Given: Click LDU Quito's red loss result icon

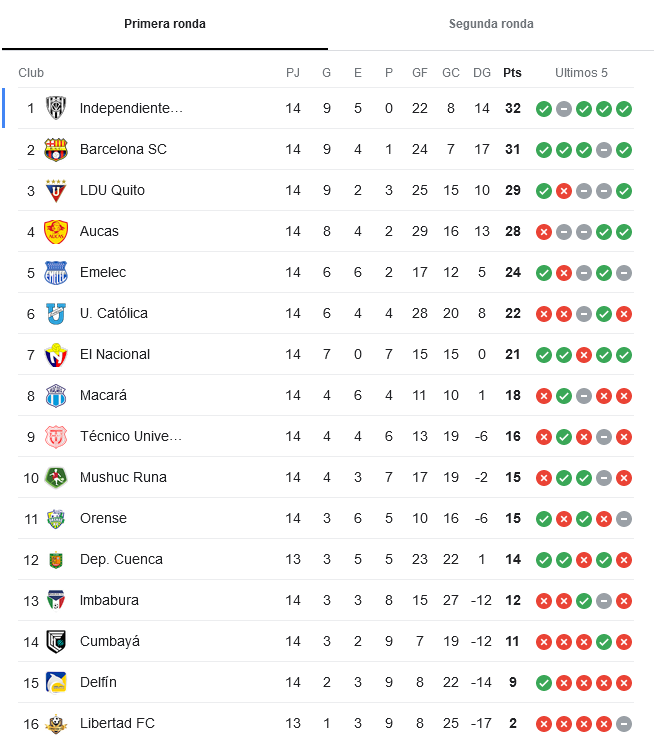Looking at the screenshot, I should click(564, 191).
